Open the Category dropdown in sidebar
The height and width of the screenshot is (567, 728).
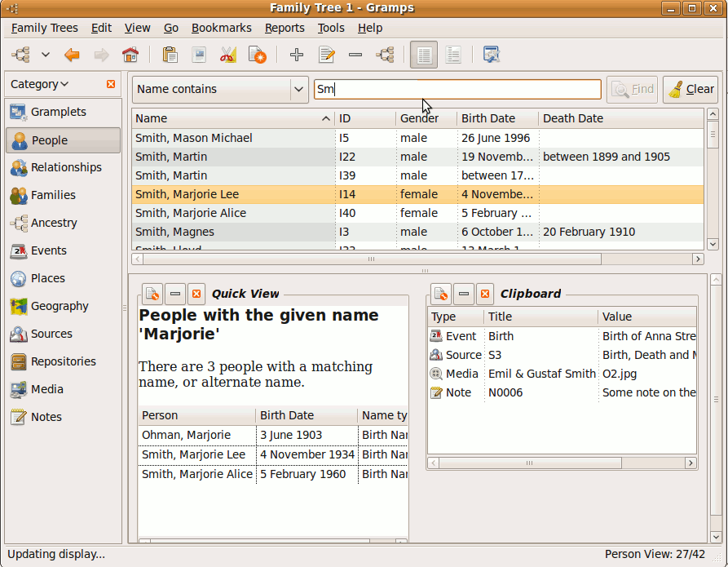pos(39,84)
